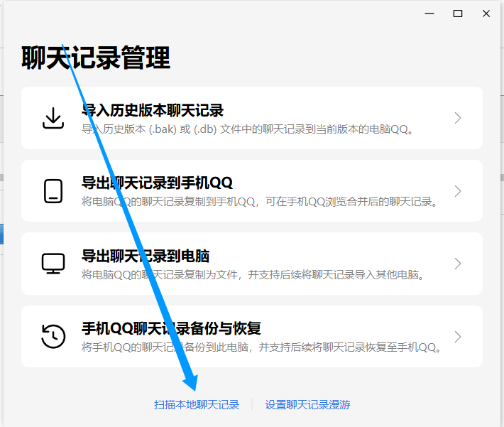Select the 导出聊天记录到手机QQ heading

pyautogui.click(x=157, y=183)
